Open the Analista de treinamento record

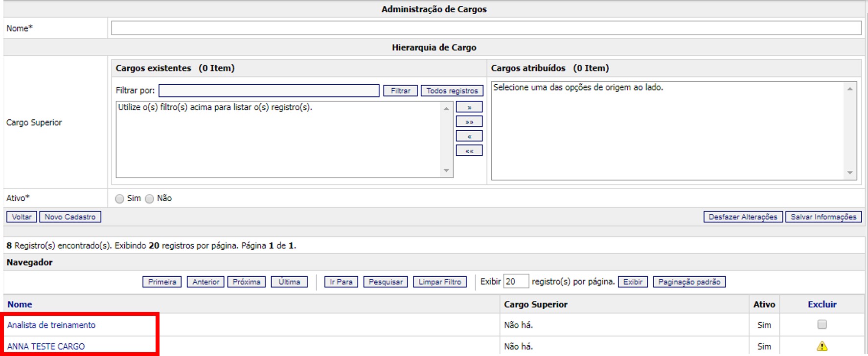point(51,325)
